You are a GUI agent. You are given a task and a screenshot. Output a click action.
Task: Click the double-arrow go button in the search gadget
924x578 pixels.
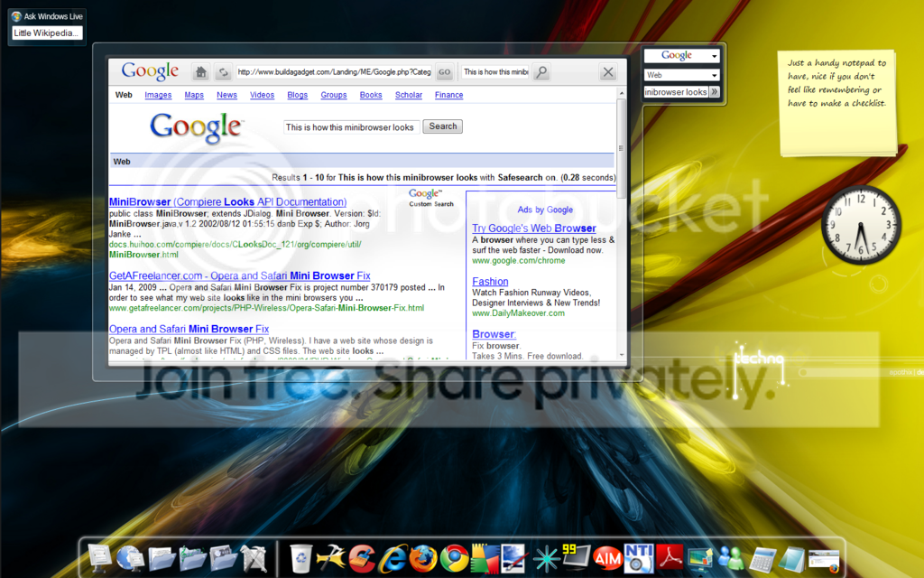click(715, 92)
